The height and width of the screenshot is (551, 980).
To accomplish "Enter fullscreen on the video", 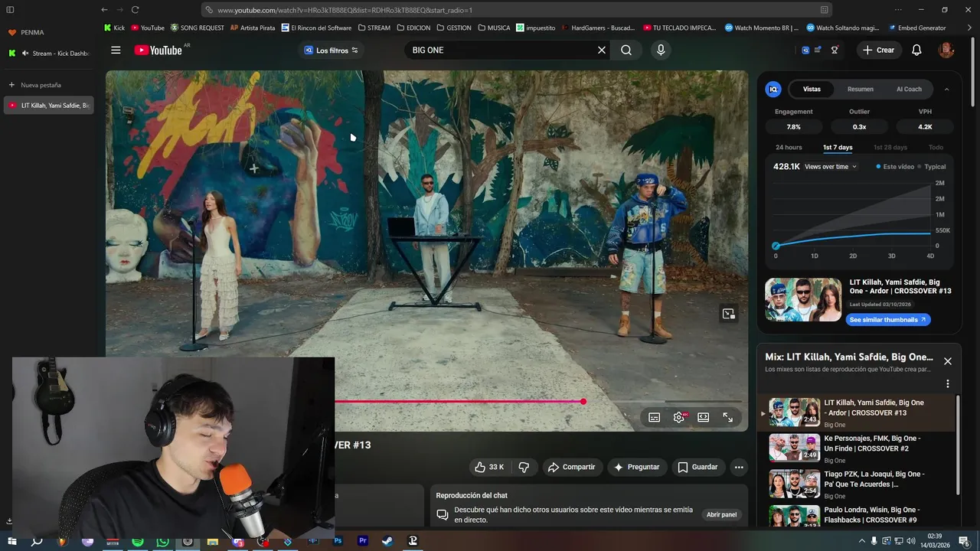I will [728, 417].
